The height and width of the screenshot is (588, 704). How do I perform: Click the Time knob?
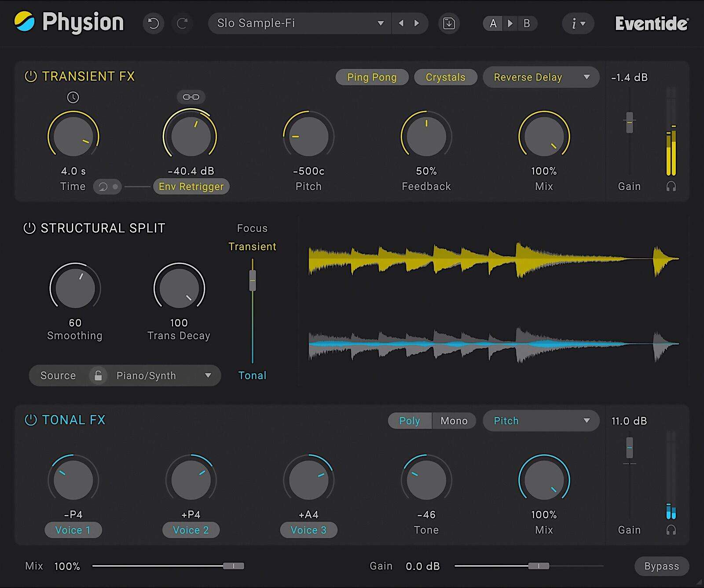[x=73, y=136]
